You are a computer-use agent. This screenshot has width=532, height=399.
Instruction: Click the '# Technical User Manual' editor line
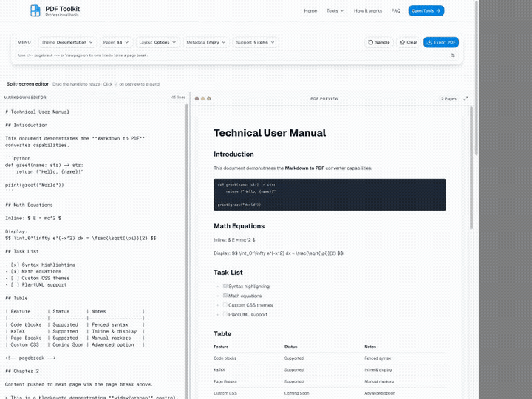pyautogui.click(x=38, y=112)
